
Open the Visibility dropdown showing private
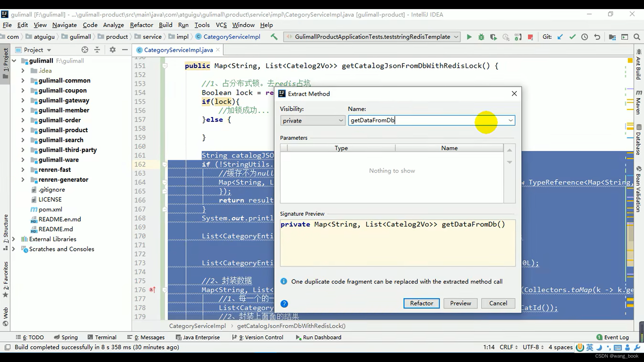click(313, 121)
